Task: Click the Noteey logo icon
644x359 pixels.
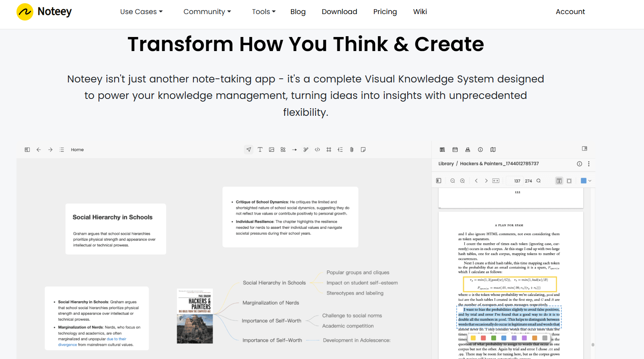Action: point(25,12)
